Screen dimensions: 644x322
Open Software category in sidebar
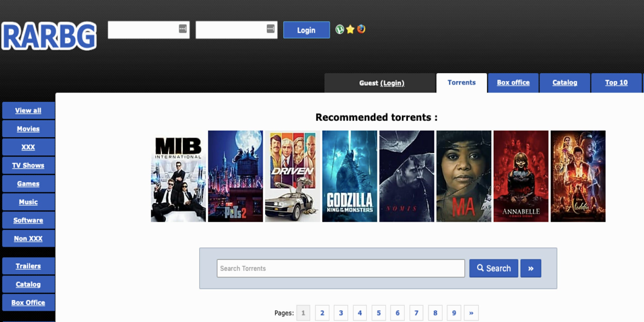click(x=28, y=220)
